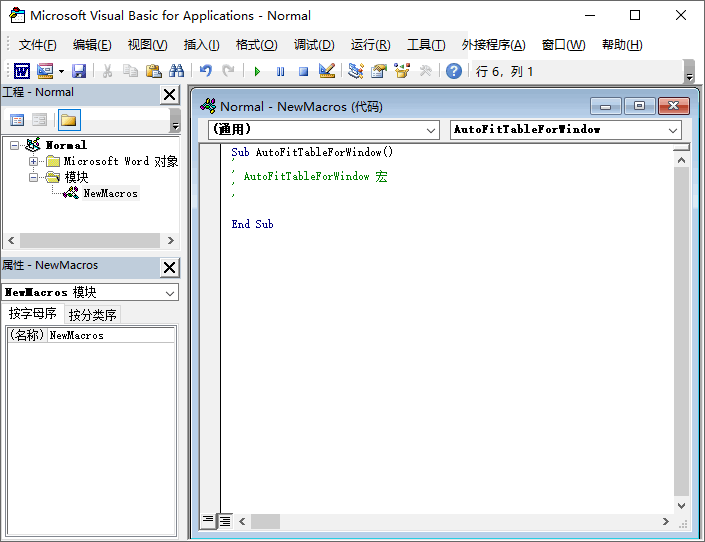This screenshot has height=542, width=705.
Task: Toggle Folders button in project panel
Action: (x=69, y=120)
